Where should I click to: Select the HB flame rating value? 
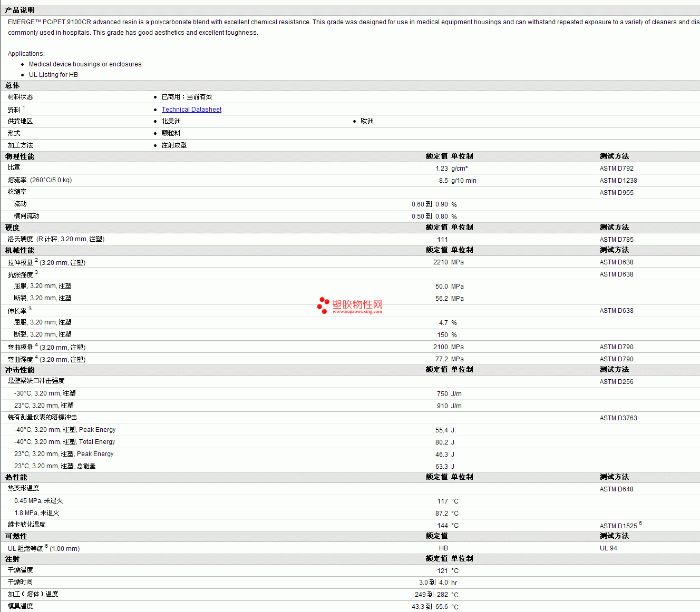[x=443, y=548]
